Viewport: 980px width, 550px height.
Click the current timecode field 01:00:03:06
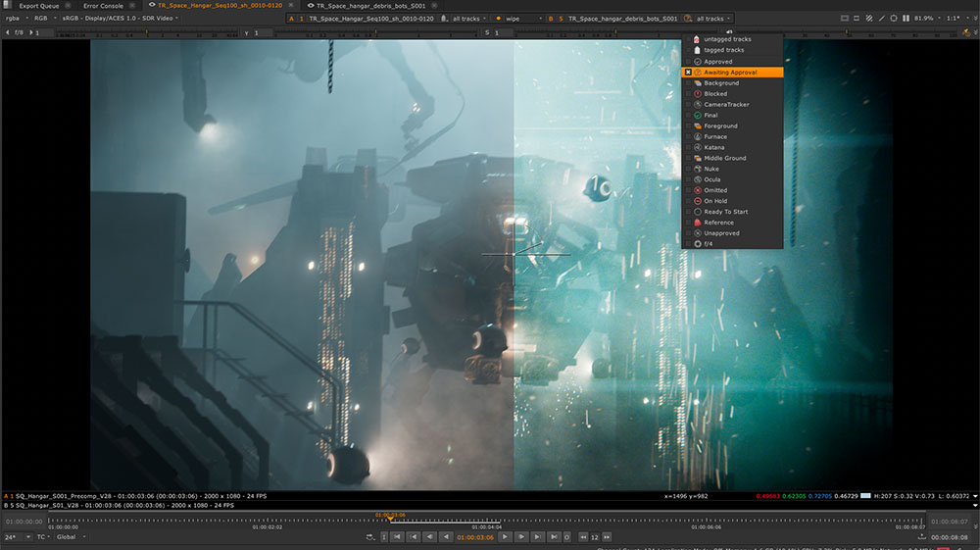pos(475,537)
